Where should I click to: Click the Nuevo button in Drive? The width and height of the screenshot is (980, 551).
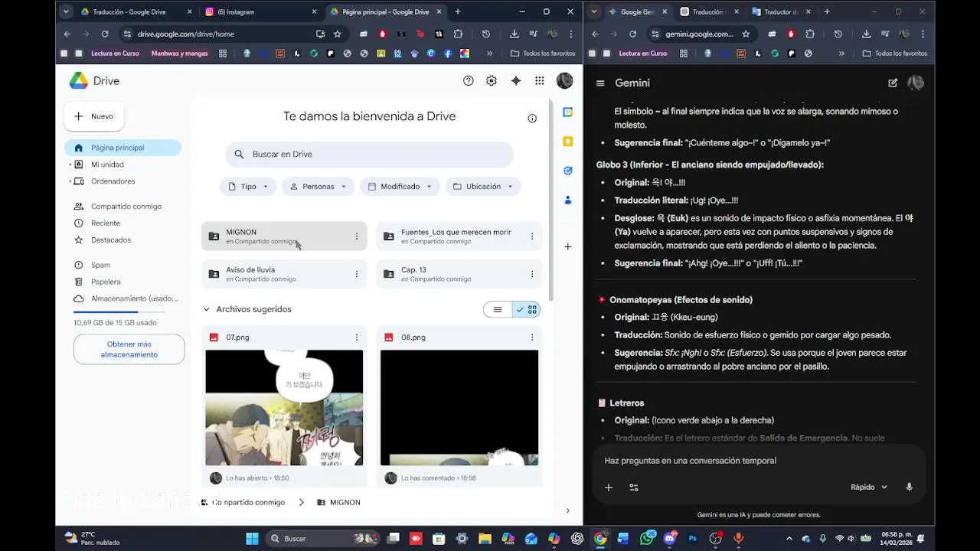coord(94,116)
